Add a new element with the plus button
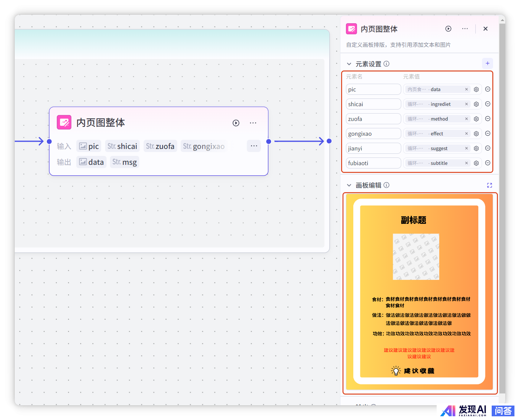 tap(487, 63)
